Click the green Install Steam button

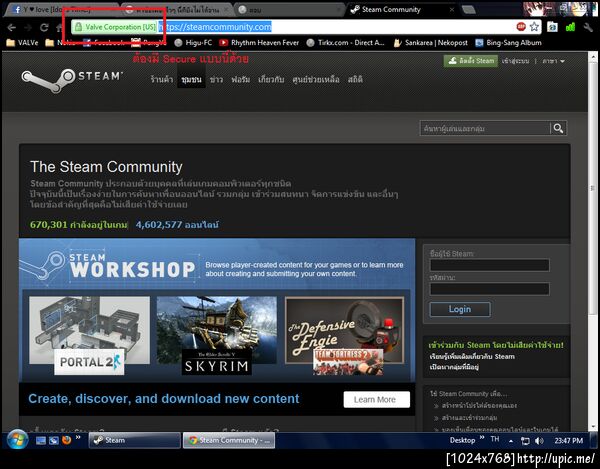471,61
